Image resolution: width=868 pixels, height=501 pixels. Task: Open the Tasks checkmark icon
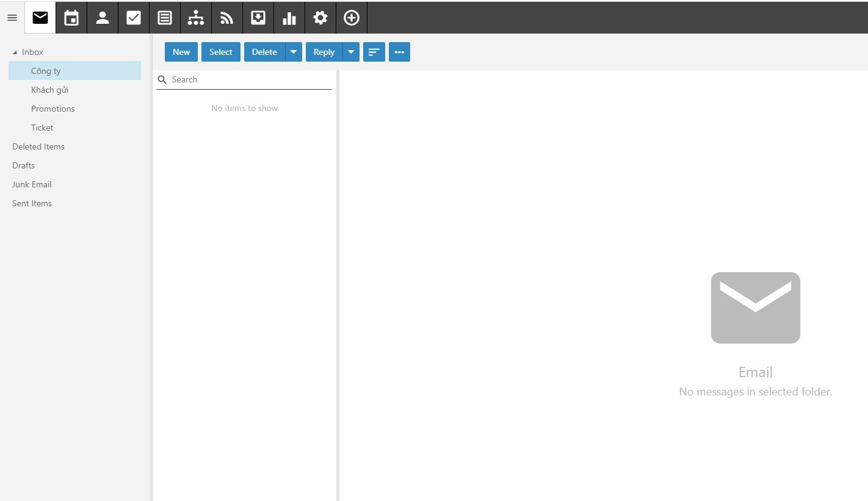134,18
